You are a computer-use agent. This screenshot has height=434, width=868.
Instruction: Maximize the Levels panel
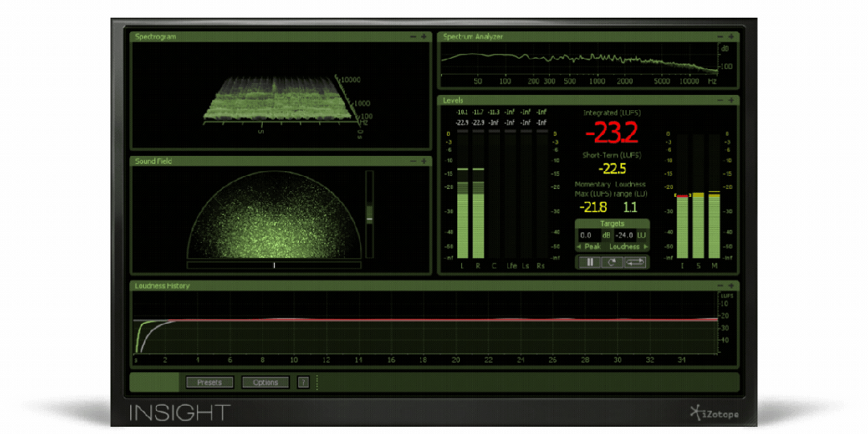coord(731,100)
